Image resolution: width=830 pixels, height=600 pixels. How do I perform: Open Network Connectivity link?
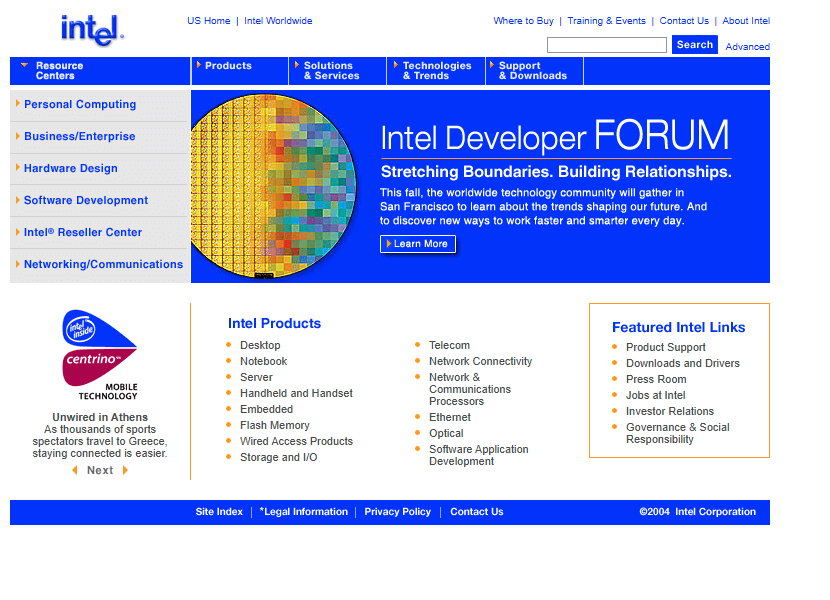pos(480,361)
